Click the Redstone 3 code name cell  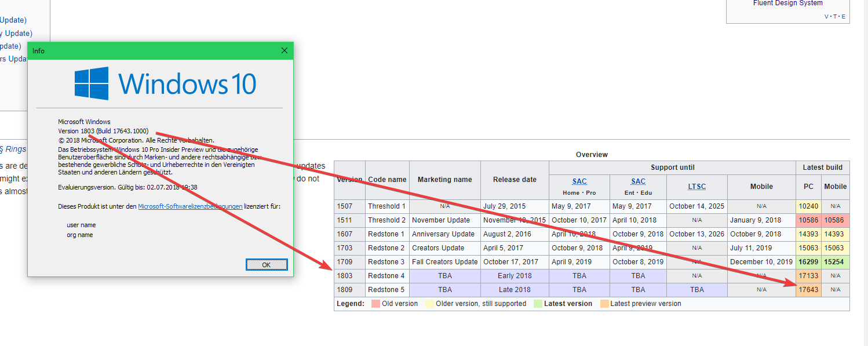click(387, 262)
